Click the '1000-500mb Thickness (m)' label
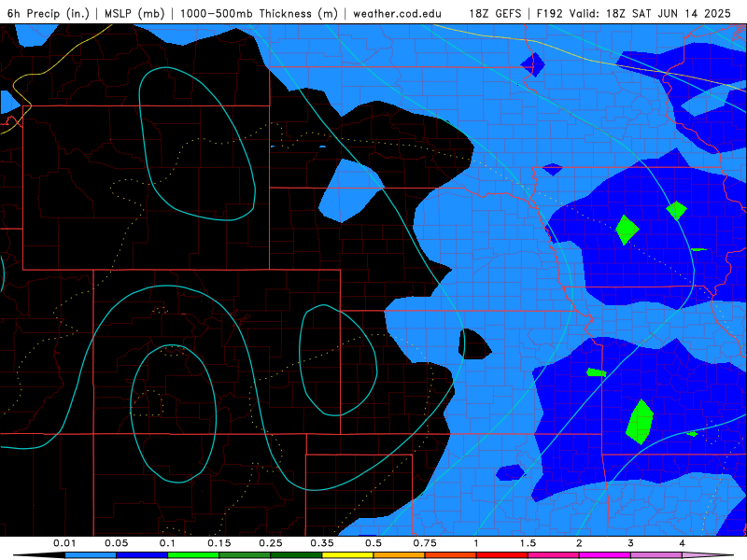The height and width of the screenshot is (560, 747). click(259, 13)
